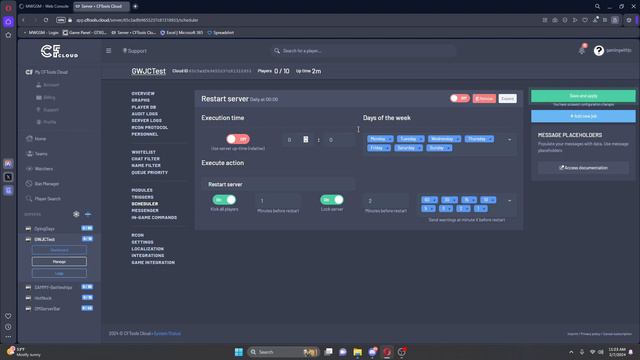Image resolution: width=640 pixels, height=360 pixels.
Task: Click the servers settings gear icon
Action: 76,214
